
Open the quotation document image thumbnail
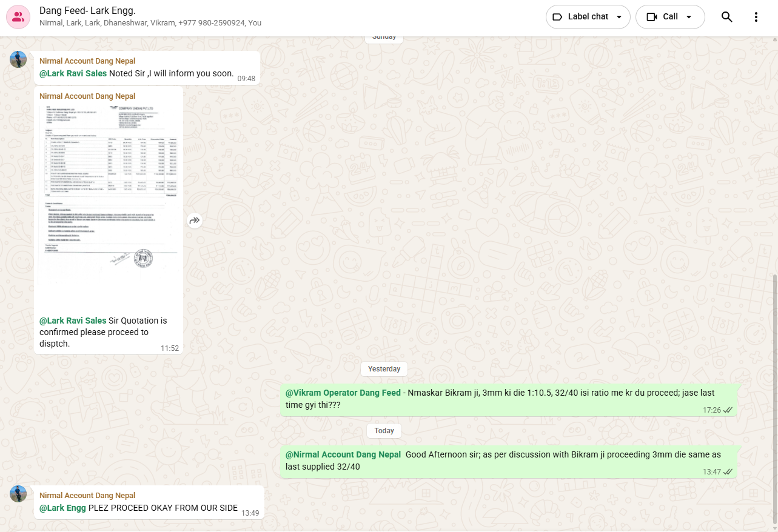click(x=108, y=188)
